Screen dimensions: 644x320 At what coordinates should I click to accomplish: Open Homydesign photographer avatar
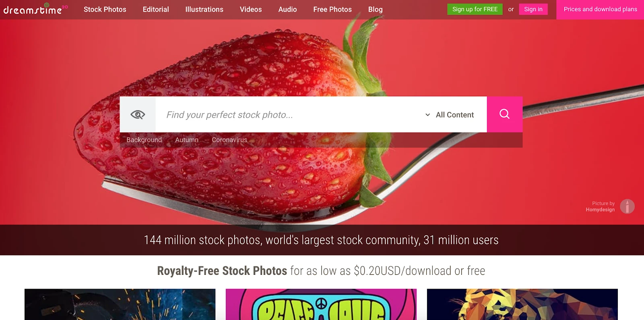tap(627, 206)
